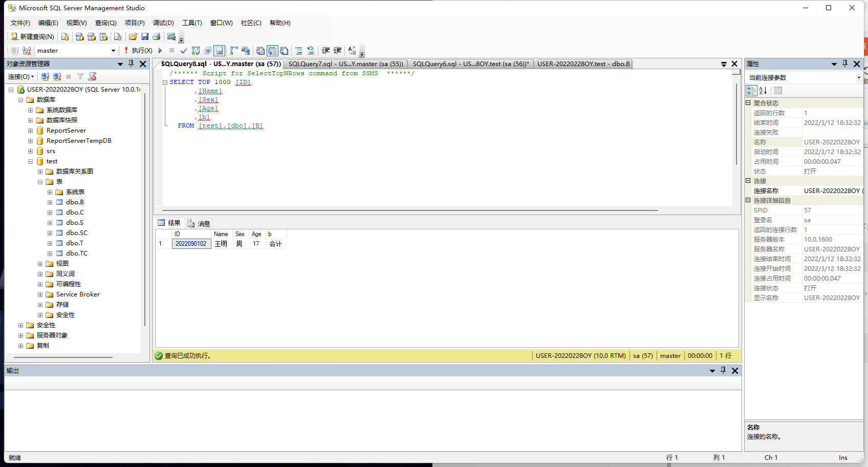The image size is (868, 467).
Task: Open the 连接(O) dropdown in Object Explorer
Action: coord(21,76)
